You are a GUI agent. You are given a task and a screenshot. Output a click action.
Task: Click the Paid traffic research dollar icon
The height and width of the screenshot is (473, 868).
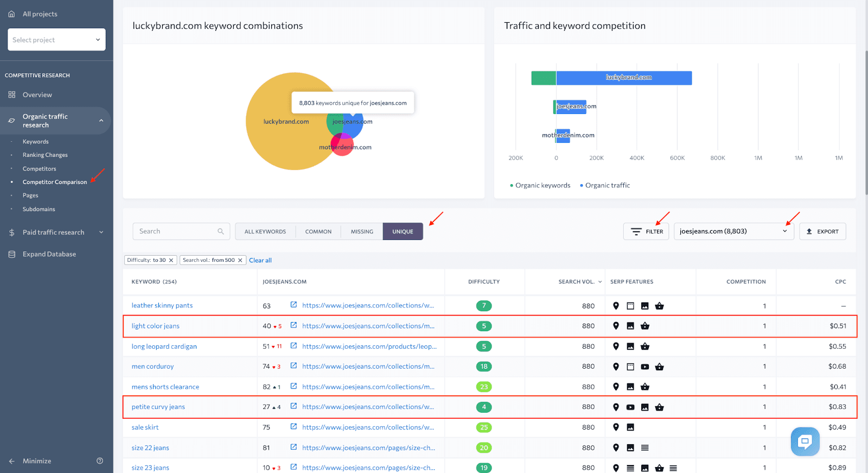pyautogui.click(x=11, y=232)
